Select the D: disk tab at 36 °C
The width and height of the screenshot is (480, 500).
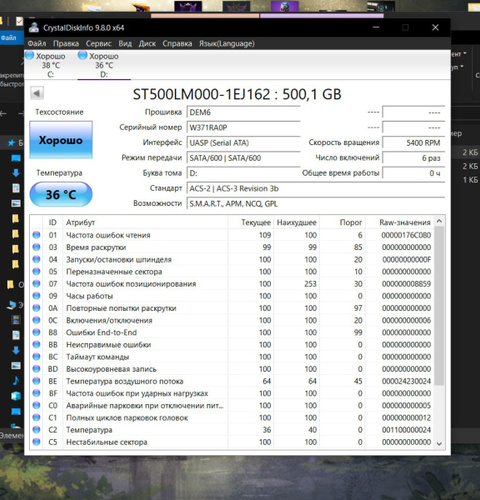104,65
